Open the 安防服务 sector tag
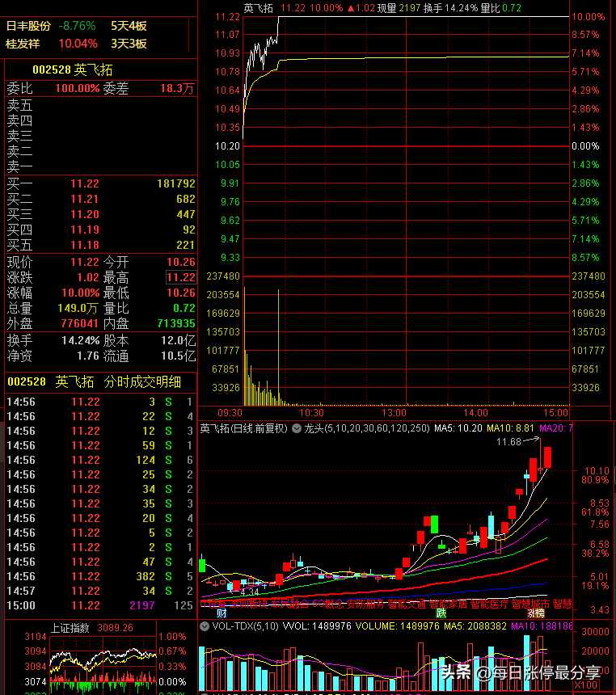This screenshot has height=695, width=616. click(x=365, y=604)
